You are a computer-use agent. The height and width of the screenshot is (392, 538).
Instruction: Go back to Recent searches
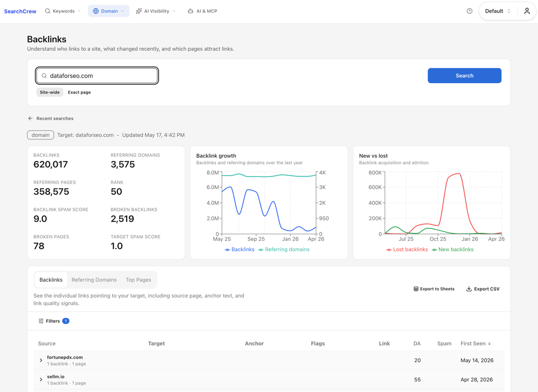coord(51,118)
